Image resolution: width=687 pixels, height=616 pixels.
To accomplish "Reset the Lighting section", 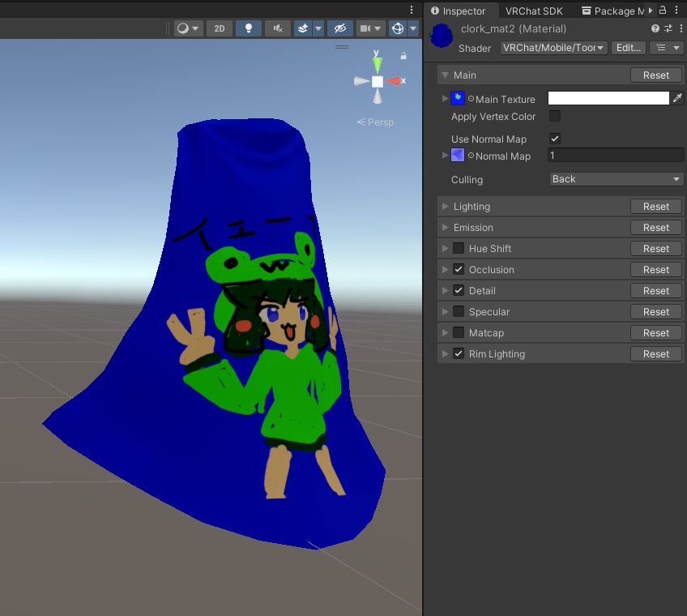I will pyautogui.click(x=656, y=207).
